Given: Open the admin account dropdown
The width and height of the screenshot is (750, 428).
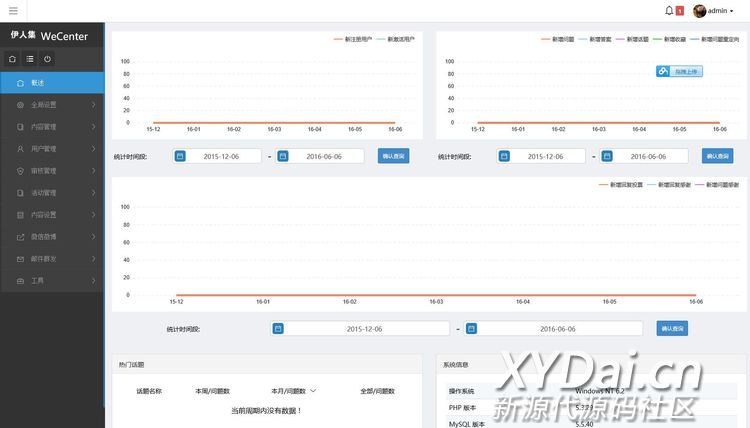Looking at the screenshot, I should point(720,11).
